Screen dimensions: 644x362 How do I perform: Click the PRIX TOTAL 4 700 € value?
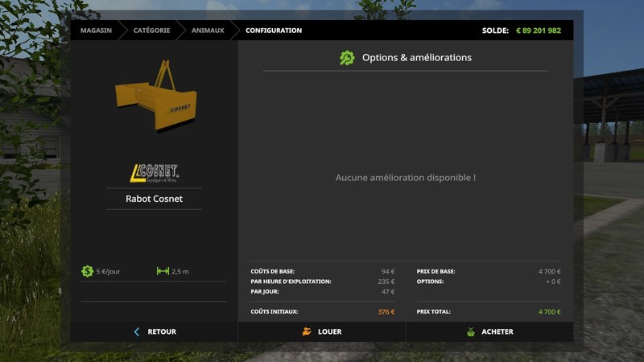click(x=549, y=311)
